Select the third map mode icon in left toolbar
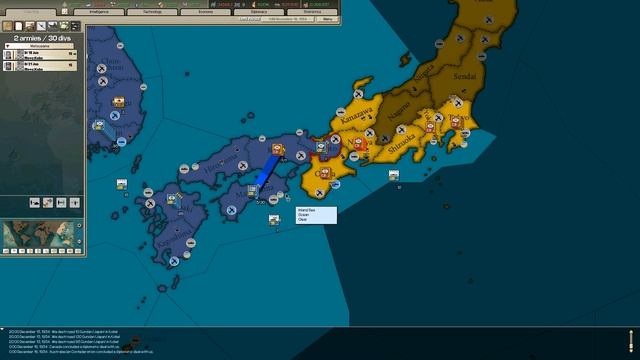The image size is (640, 360). click(30, 26)
